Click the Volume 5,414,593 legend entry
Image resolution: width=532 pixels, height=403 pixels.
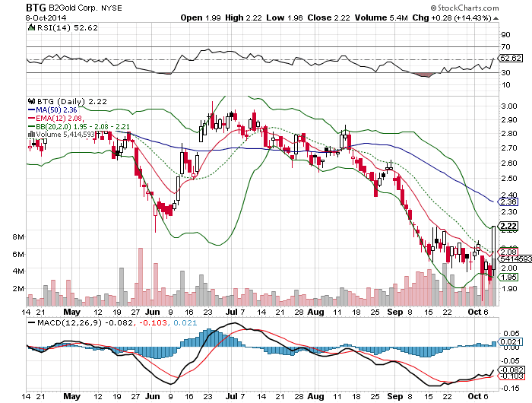click(x=65, y=135)
